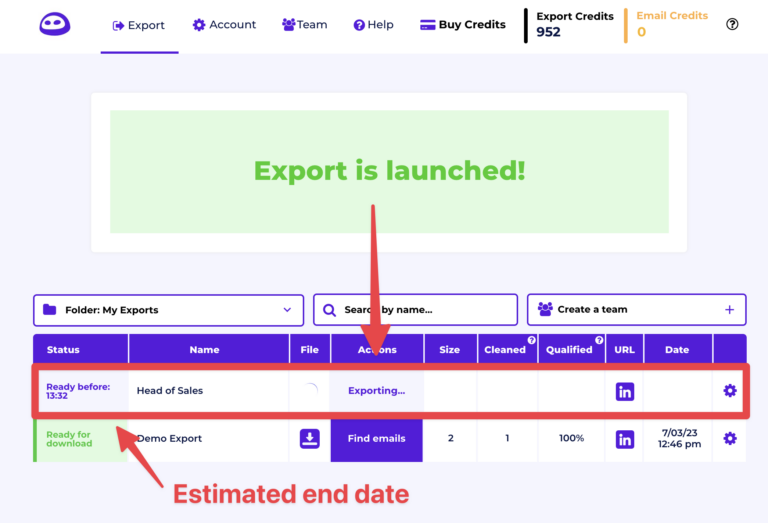Open the Help page
The height and width of the screenshot is (523, 768).
[x=374, y=25]
